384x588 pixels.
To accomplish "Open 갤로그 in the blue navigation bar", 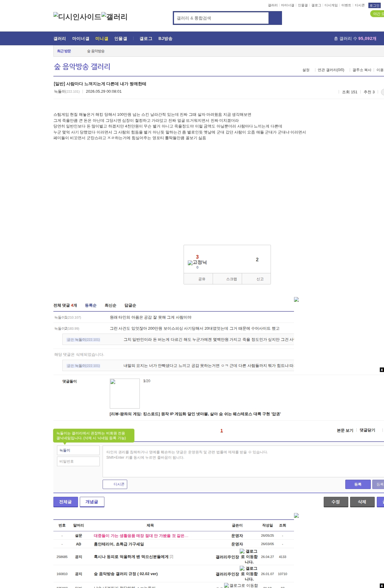I will coord(146,38).
